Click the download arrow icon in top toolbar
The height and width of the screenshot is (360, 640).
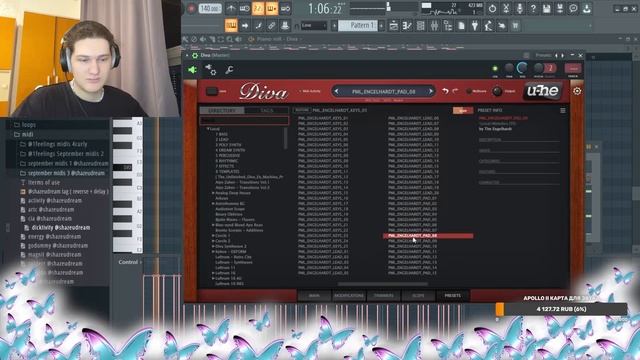(587, 8)
